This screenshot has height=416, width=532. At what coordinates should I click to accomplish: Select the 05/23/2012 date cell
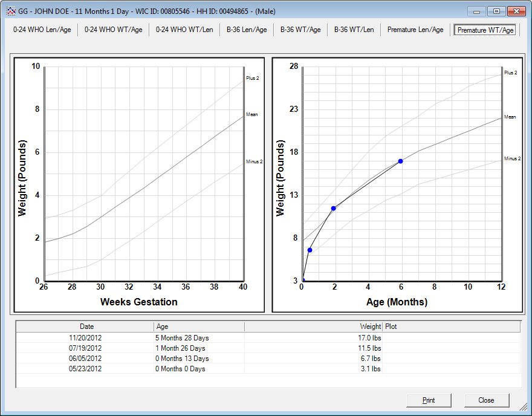pyautogui.click(x=85, y=368)
